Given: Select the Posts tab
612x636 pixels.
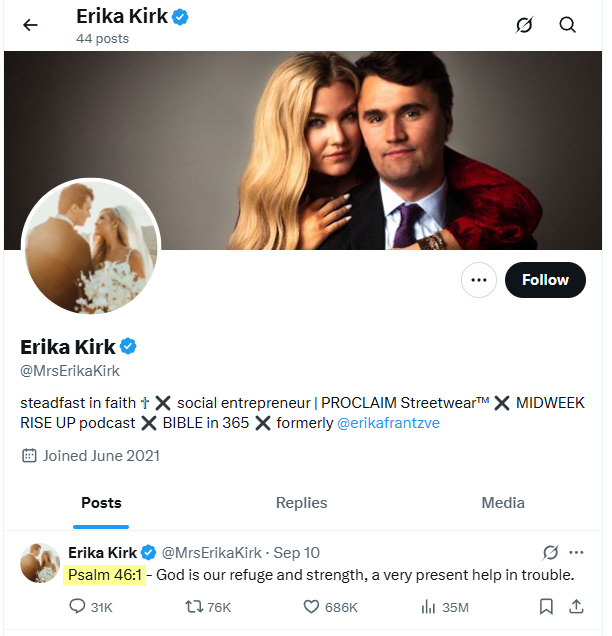Looking at the screenshot, I should click(101, 503).
